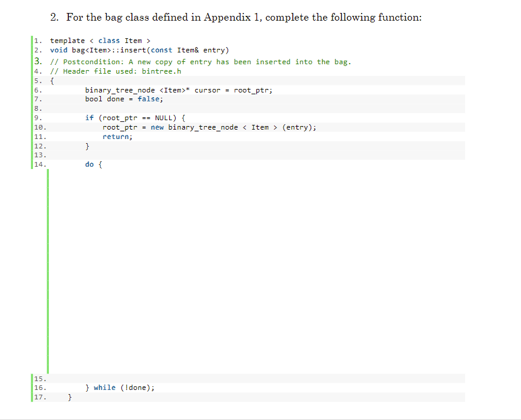Click the while condition on line 16
The width and height of the screenshot is (521, 420).
(135, 388)
